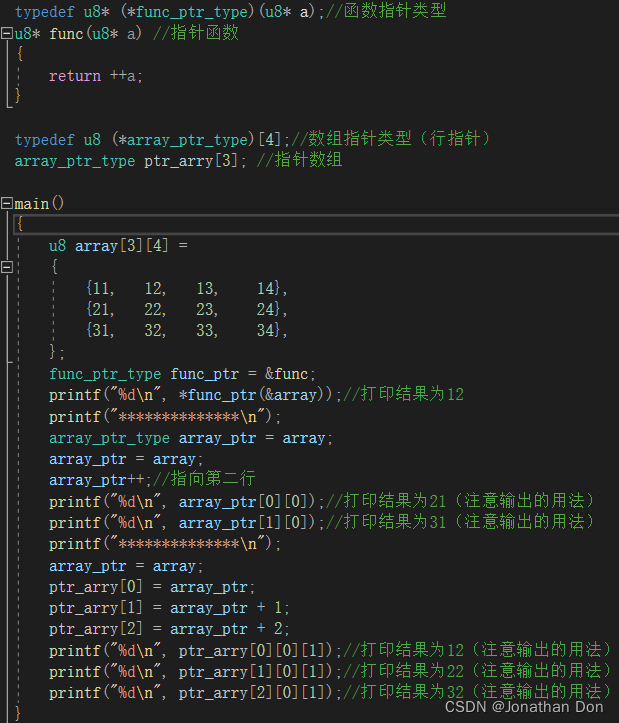
Task: Collapse the func function fold marker
Action: (7, 33)
